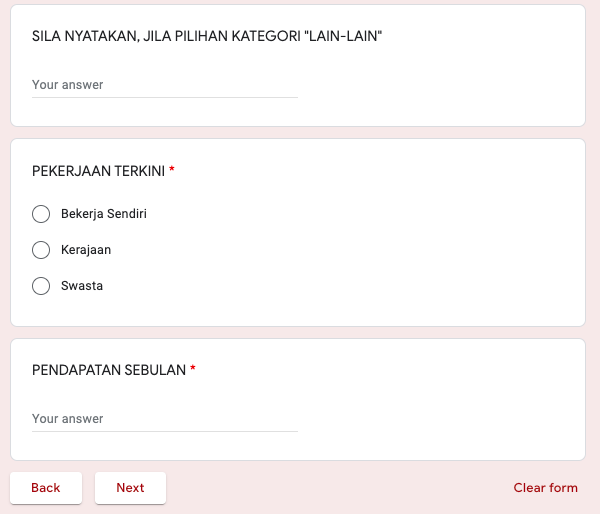Click the "Bekerja Sendiri" option label
Image resolution: width=600 pixels, height=514 pixels.
[x=104, y=214]
